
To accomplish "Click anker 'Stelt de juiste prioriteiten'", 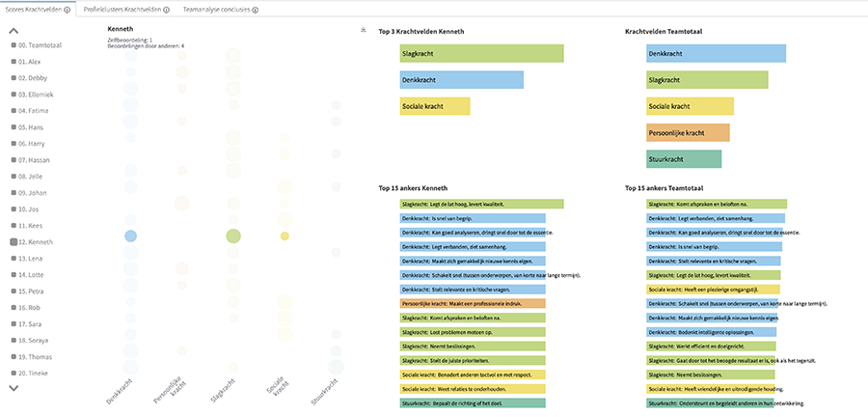I will click(x=473, y=360).
